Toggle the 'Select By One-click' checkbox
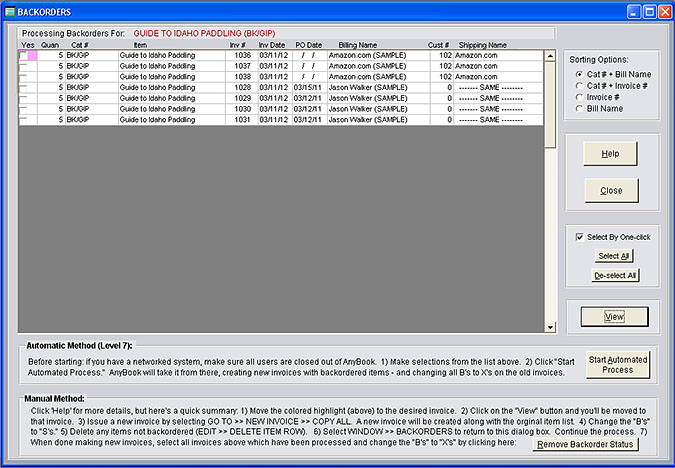The image size is (675, 468). [580, 237]
